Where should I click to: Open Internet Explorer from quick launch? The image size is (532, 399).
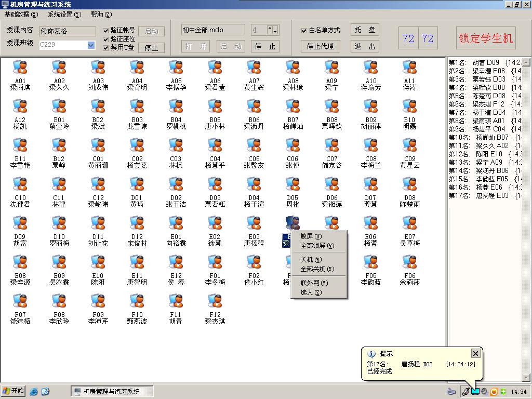coord(34,391)
